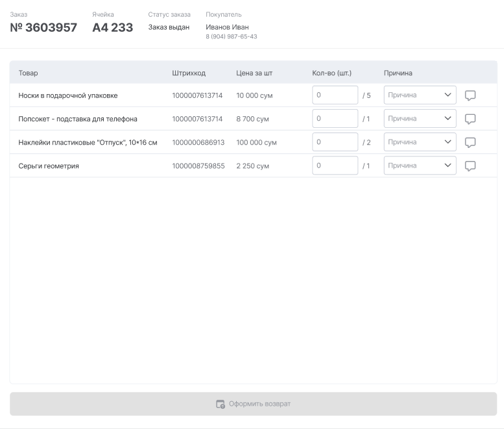Image resolution: width=504 pixels, height=429 pixels.
Task: Select product name Серьги геометрия
Action: tap(49, 166)
